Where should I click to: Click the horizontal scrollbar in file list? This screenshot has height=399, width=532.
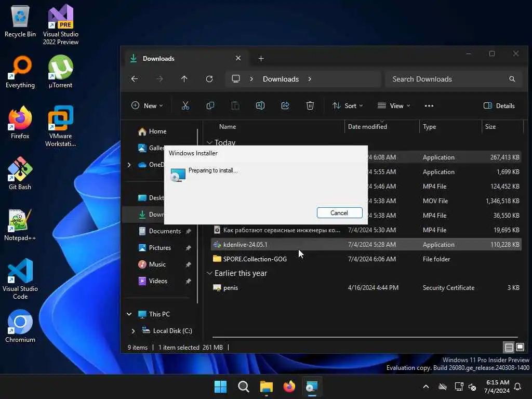pos(365,337)
